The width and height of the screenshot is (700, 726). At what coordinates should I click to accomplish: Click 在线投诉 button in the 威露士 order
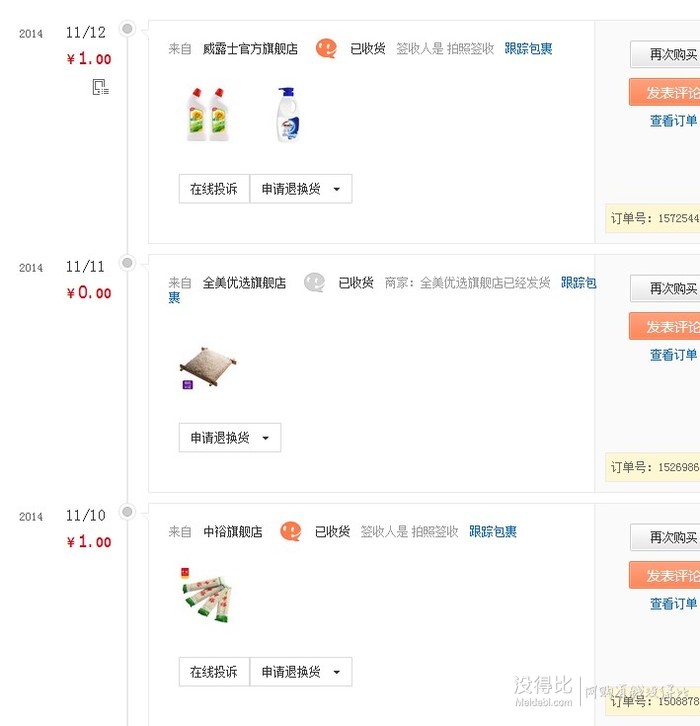[214, 189]
